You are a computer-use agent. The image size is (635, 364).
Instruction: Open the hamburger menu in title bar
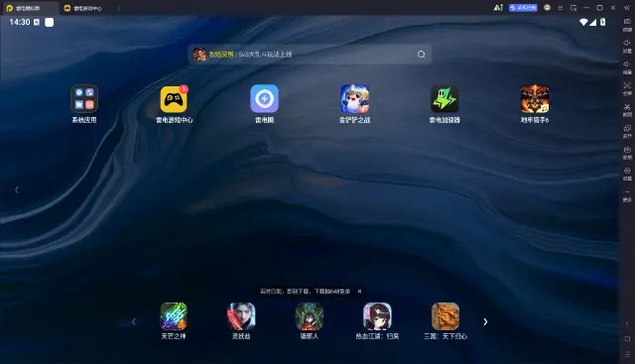pos(561,8)
